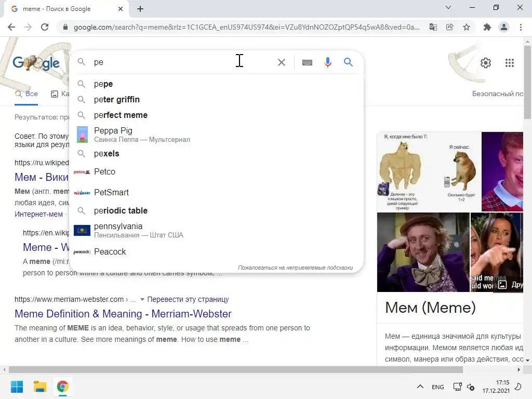The width and height of the screenshot is (532, 399).
Task: Open the 'Интернет-мем' sublink
Action: [x=38, y=214]
